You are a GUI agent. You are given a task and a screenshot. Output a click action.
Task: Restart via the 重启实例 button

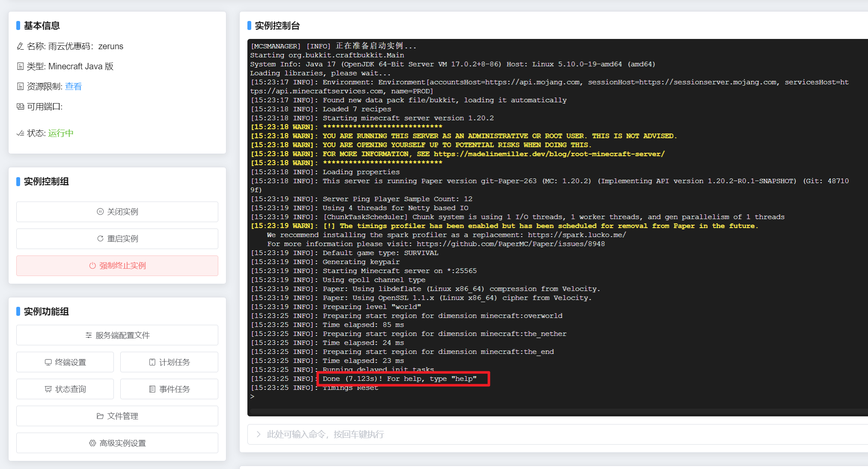[117, 239]
